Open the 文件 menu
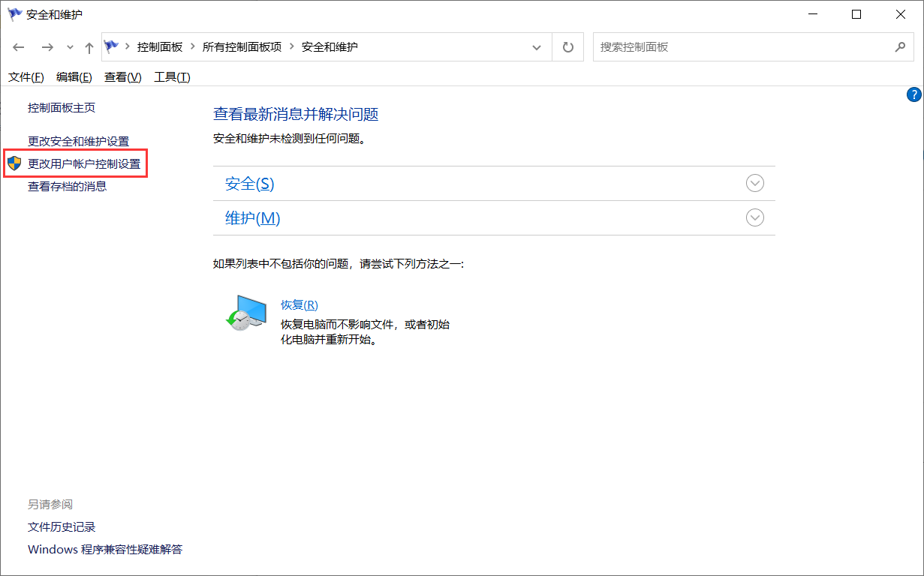This screenshot has height=576, width=924. point(26,76)
